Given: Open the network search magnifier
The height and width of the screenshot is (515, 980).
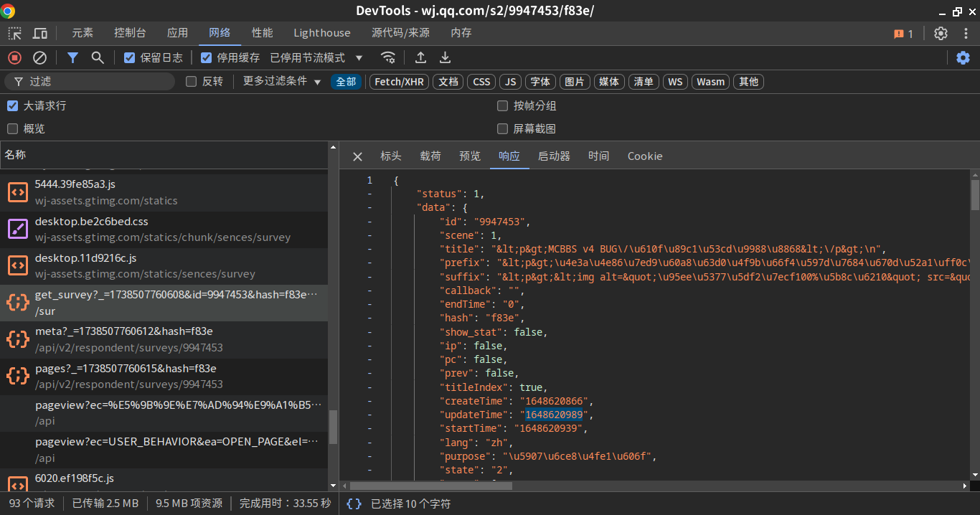Looking at the screenshot, I should [x=98, y=57].
